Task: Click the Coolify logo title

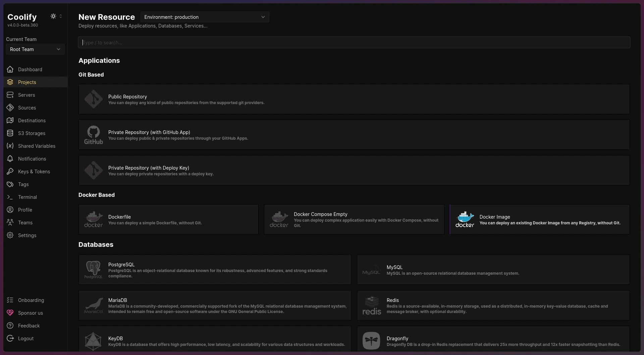Action: (22, 17)
